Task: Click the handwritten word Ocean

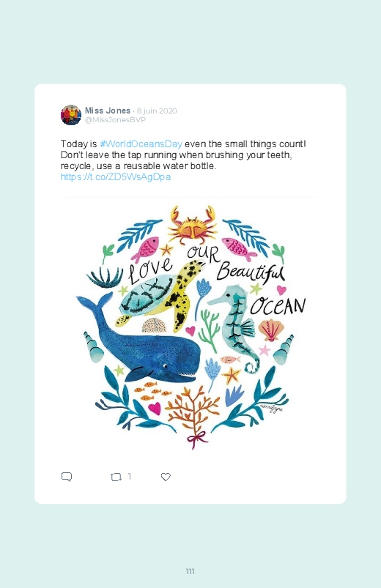Action: tap(278, 306)
